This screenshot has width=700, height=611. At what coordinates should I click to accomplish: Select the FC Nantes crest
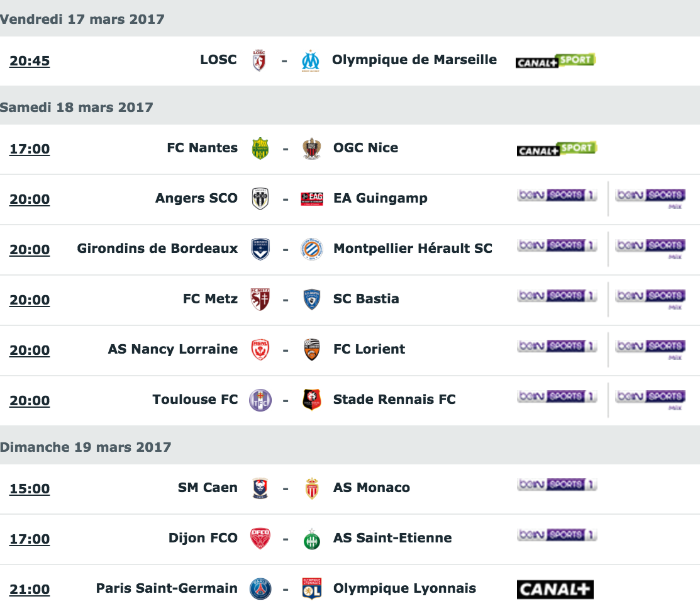[x=260, y=149]
